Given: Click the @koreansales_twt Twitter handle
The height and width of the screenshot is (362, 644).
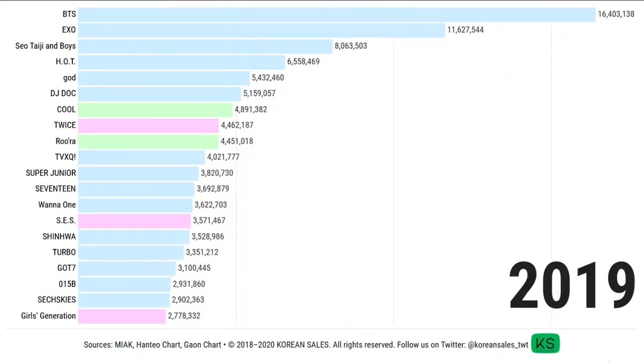Looking at the screenshot, I should click(x=498, y=345).
